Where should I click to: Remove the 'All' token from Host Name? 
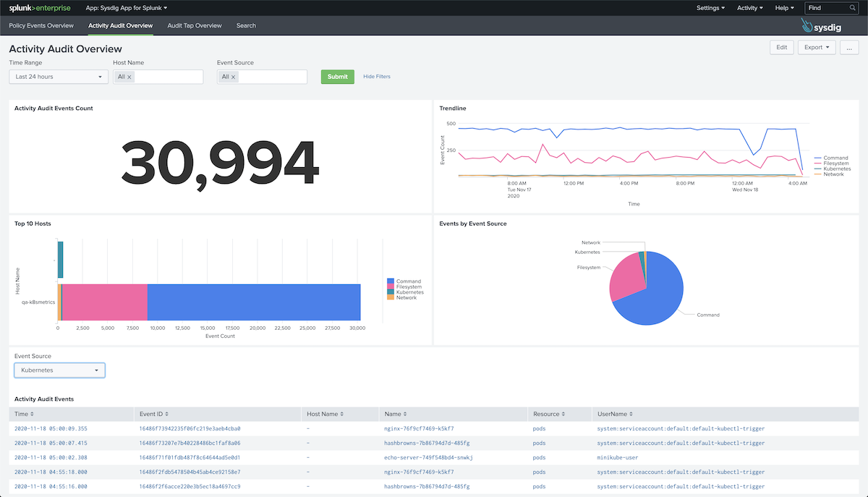tap(129, 77)
